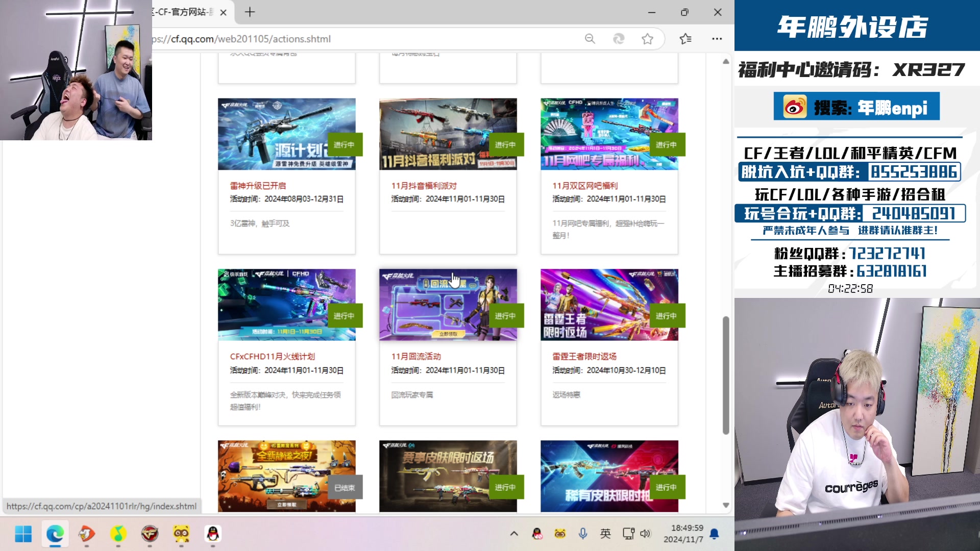Click 回流玩家专属 description text
980x551 pixels.
(412, 395)
